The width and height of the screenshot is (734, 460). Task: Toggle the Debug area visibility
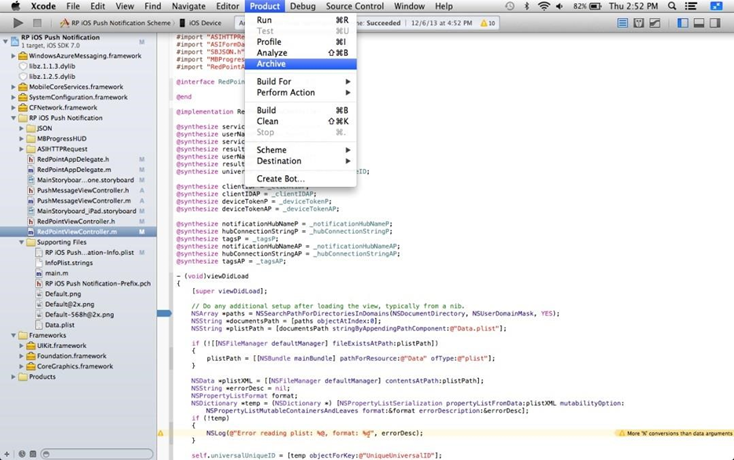699,22
